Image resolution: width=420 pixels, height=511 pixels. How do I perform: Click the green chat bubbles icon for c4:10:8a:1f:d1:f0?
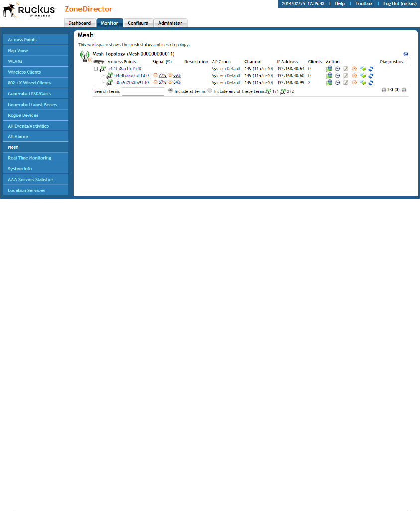(363, 69)
